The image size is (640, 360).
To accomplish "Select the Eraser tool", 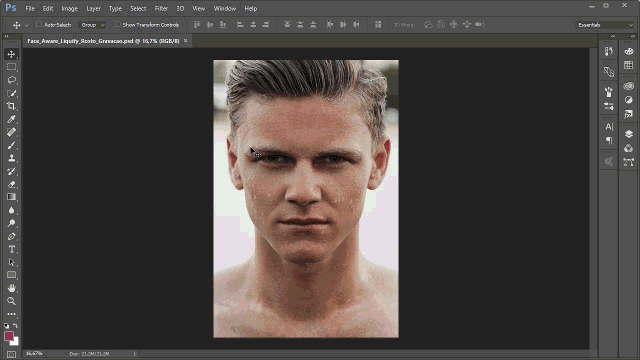I will 11,184.
